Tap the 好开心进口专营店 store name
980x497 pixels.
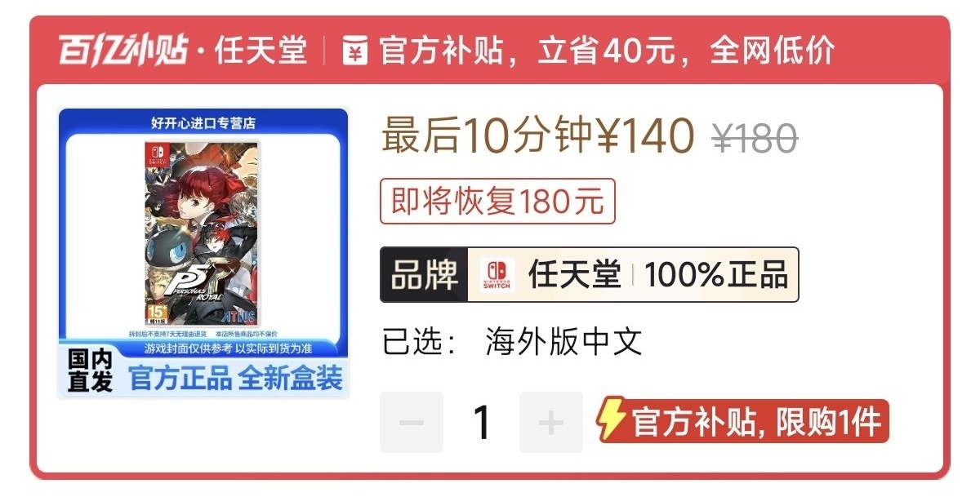click(x=203, y=123)
